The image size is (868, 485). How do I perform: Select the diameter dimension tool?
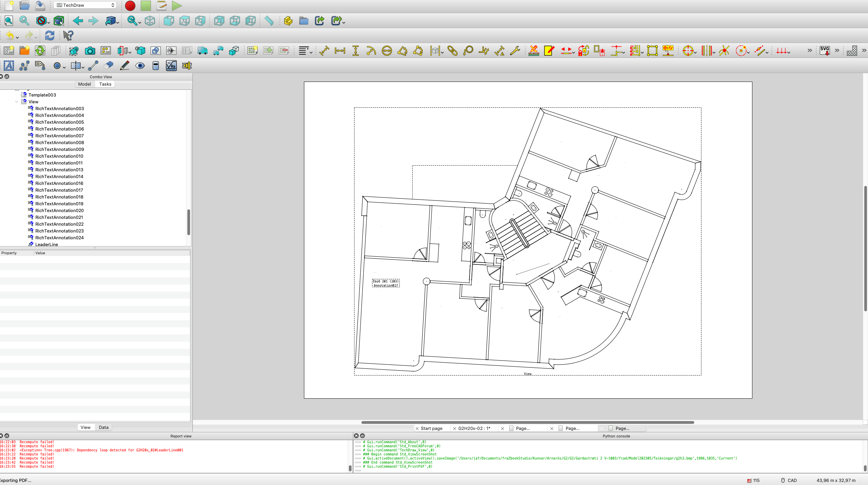point(387,51)
